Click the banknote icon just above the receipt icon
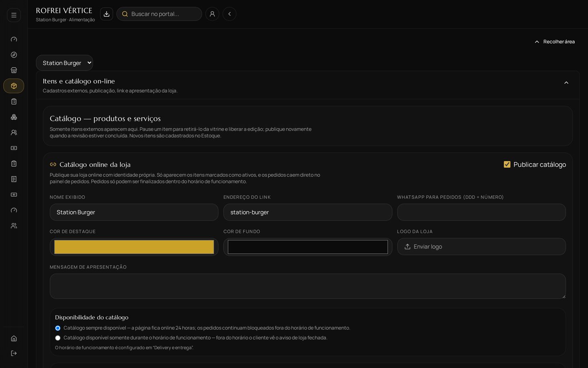This screenshot has width=588, height=368. pyautogui.click(x=14, y=148)
